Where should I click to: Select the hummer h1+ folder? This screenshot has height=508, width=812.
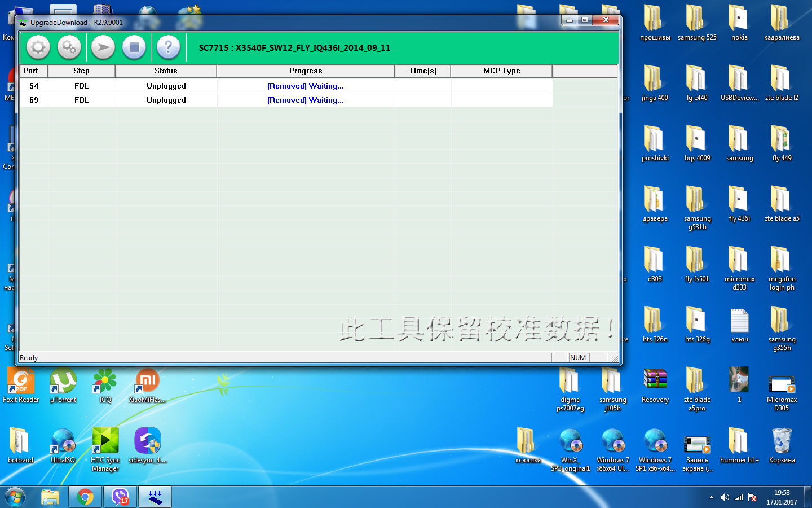[x=739, y=446]
